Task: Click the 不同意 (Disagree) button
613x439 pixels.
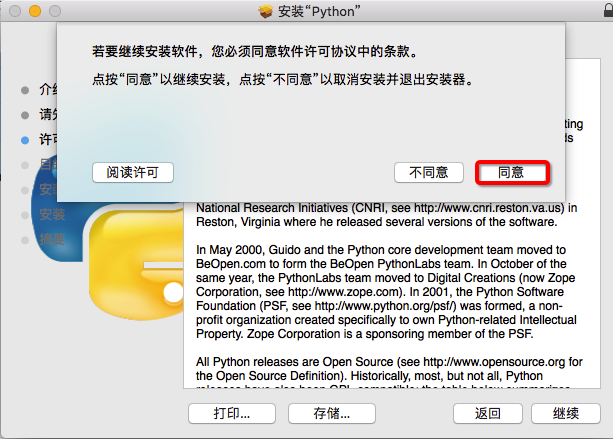Action: [429, 172]
